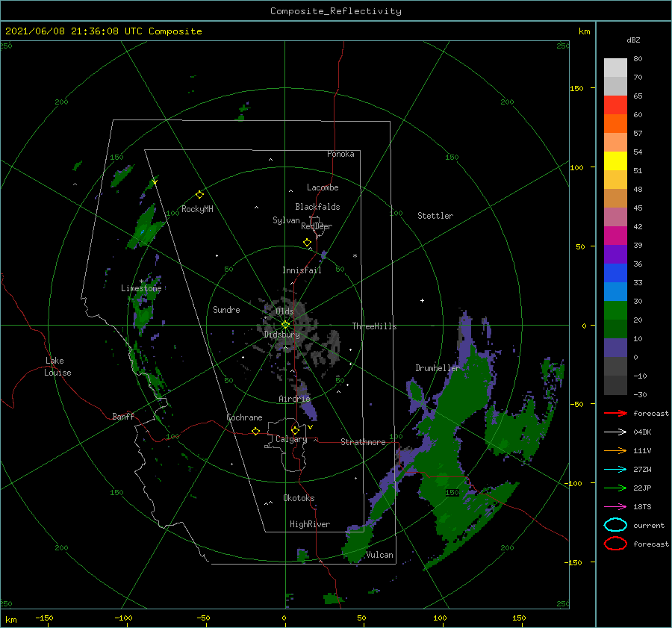
Task: Click the asterisk marker near Limestone
Action: point(141,282)
